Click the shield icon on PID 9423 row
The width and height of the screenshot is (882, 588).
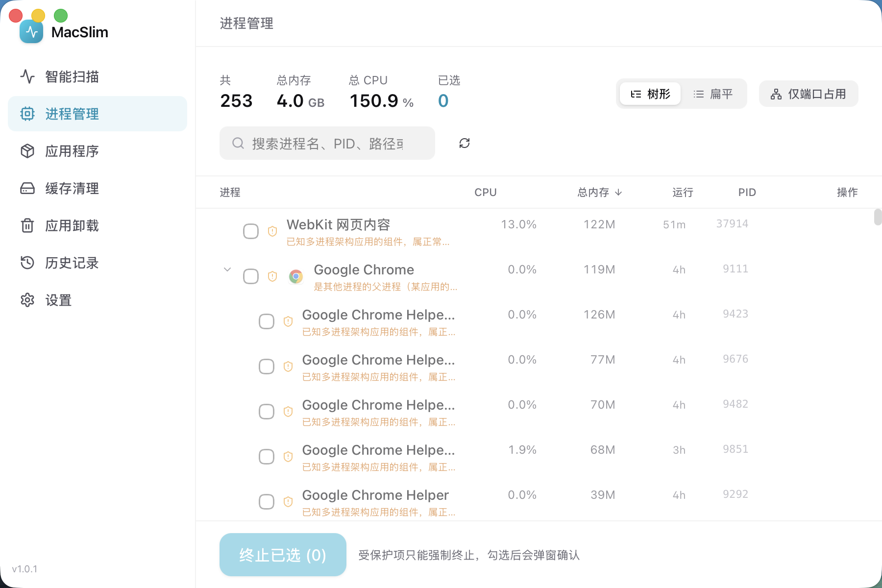pyautogui.click(x=288, y=321)
